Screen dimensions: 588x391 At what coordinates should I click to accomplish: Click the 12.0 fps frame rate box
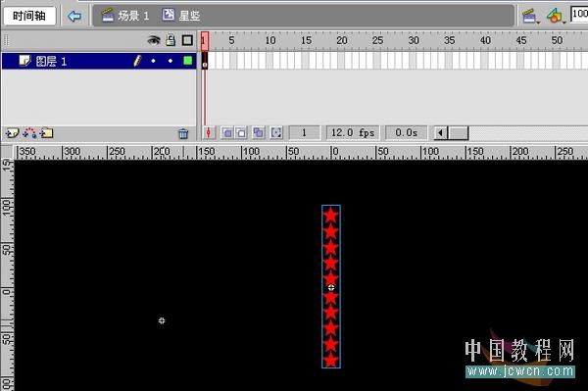(353, 132)
